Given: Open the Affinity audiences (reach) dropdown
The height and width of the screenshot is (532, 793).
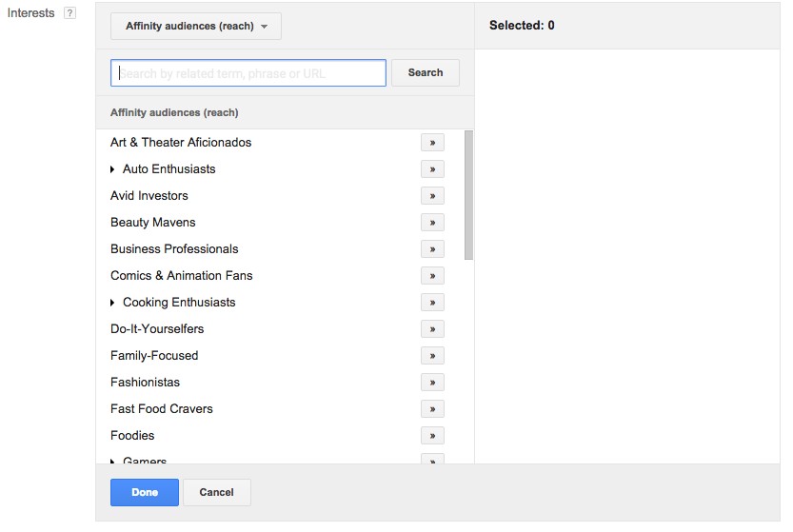Looking at the screenshot, I should click(196, 27).
